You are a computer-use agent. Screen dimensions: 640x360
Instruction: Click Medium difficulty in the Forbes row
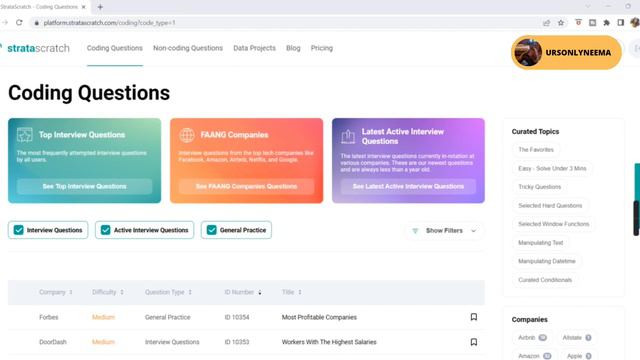tap(103, 317)
